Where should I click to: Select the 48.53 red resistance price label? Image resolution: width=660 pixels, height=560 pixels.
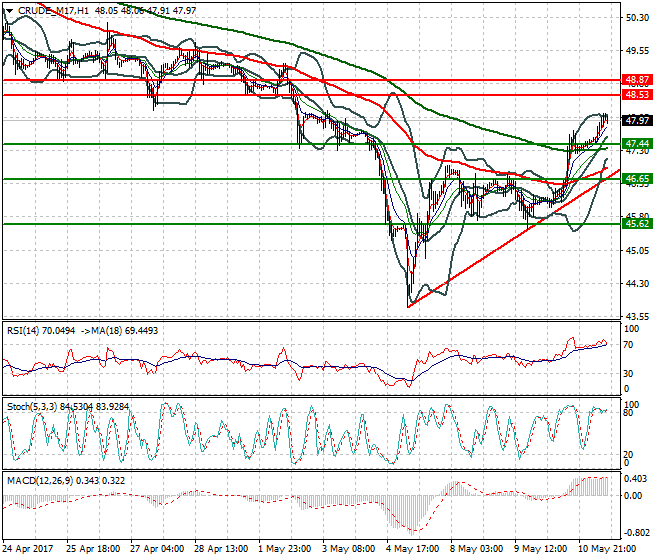pyautogui.click(x=637, y=95)
